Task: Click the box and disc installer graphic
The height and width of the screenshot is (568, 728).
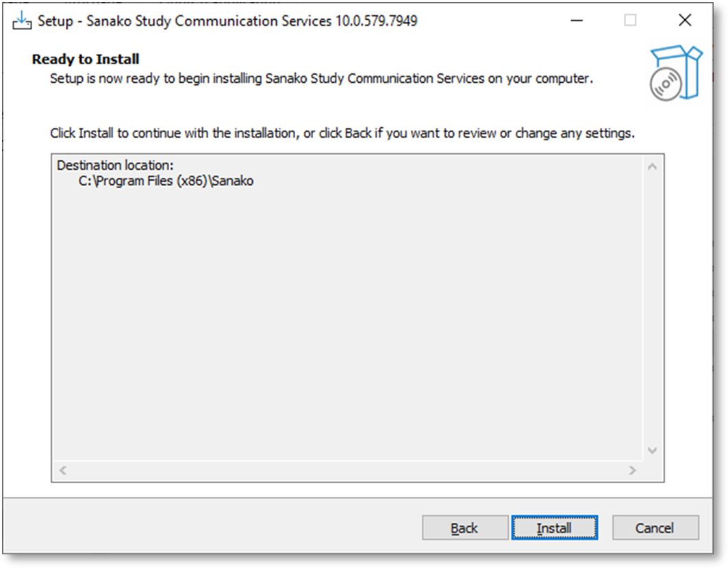Action: [676, 73]
